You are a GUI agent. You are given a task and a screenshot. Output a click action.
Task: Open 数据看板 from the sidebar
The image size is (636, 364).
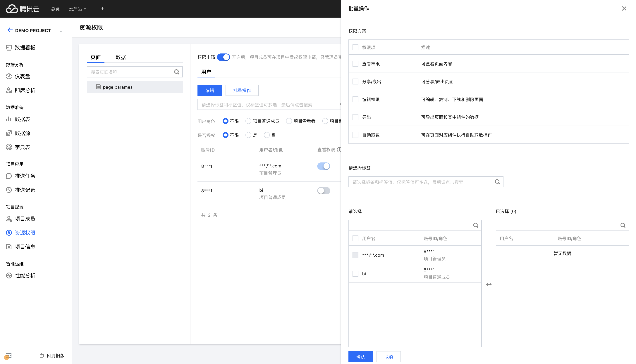tap(25, 48)
